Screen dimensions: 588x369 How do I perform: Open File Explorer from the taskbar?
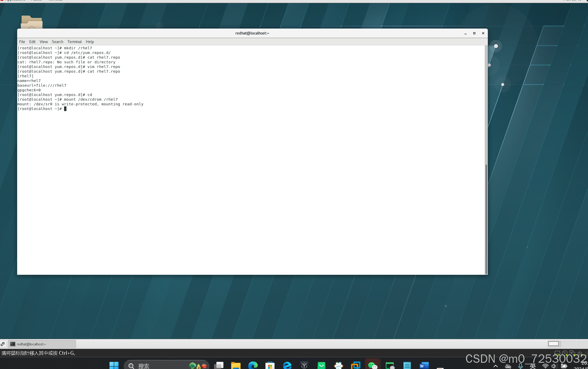(236, 365)
